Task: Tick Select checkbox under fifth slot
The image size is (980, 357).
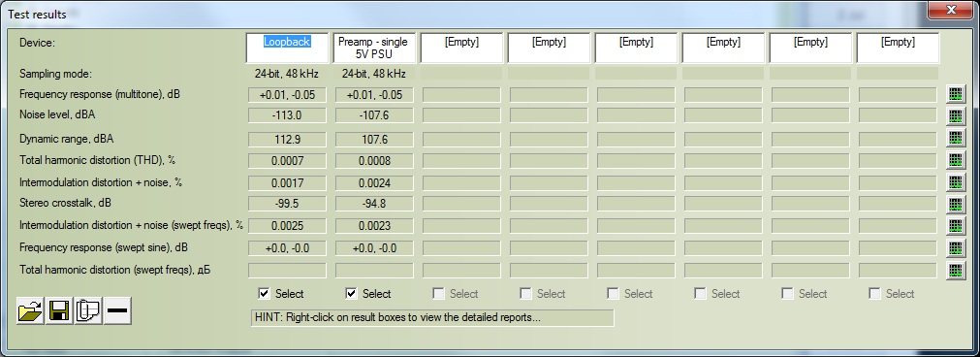Action: click(x=614, y=293)
